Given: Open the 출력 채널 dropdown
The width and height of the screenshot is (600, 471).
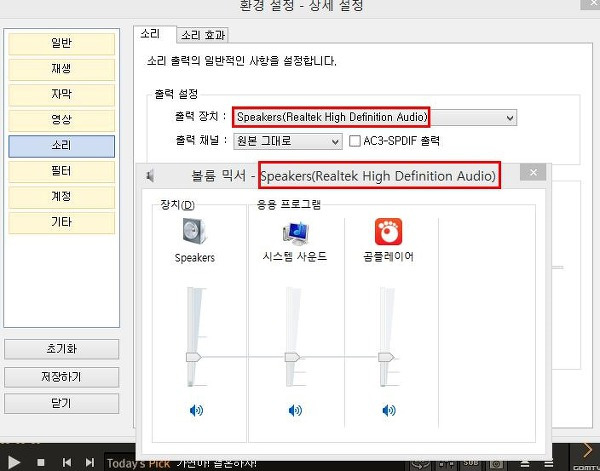Looking at the screenshot, I should (288, 141).
